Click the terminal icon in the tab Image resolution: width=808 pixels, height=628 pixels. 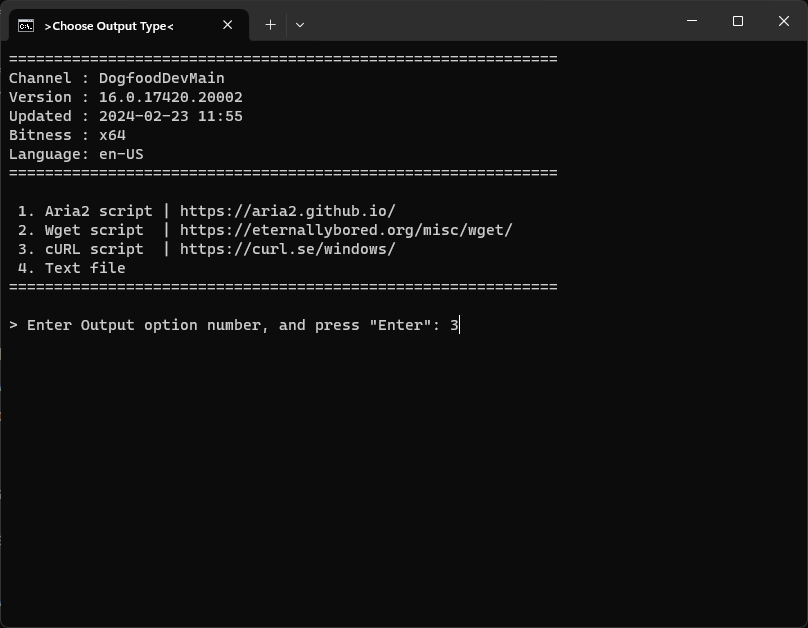click(x=26, y=25)
